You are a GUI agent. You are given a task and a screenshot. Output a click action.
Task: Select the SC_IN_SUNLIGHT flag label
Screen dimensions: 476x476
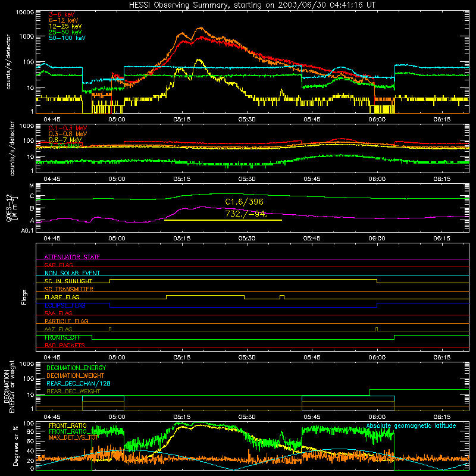click(x=68, y=281)
